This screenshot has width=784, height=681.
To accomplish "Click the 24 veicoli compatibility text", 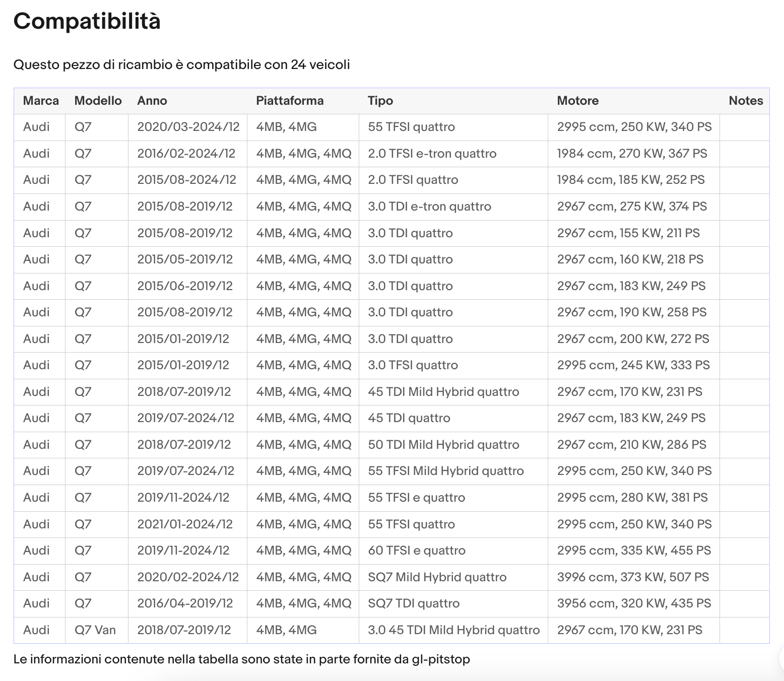I will (x=320, y=65).
